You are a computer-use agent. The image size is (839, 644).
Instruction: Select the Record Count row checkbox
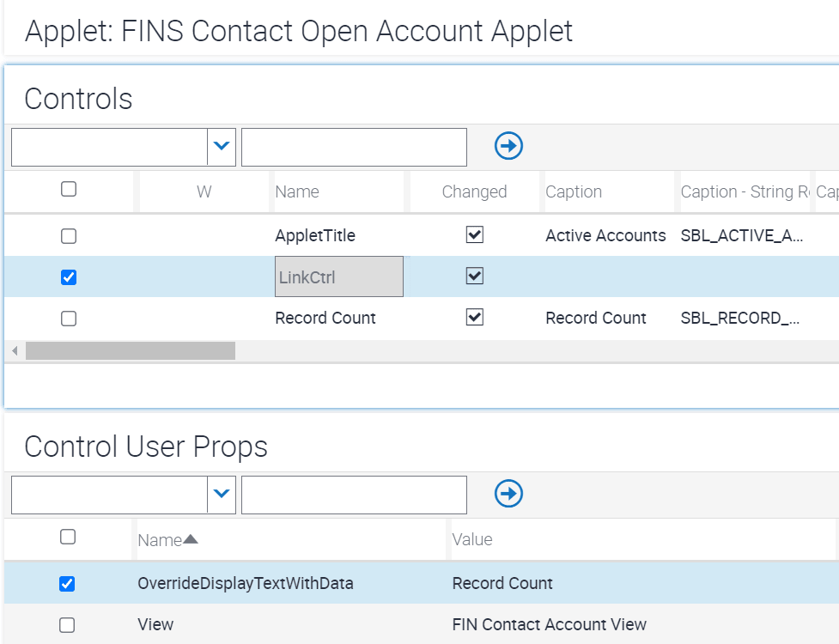[69, 319]
